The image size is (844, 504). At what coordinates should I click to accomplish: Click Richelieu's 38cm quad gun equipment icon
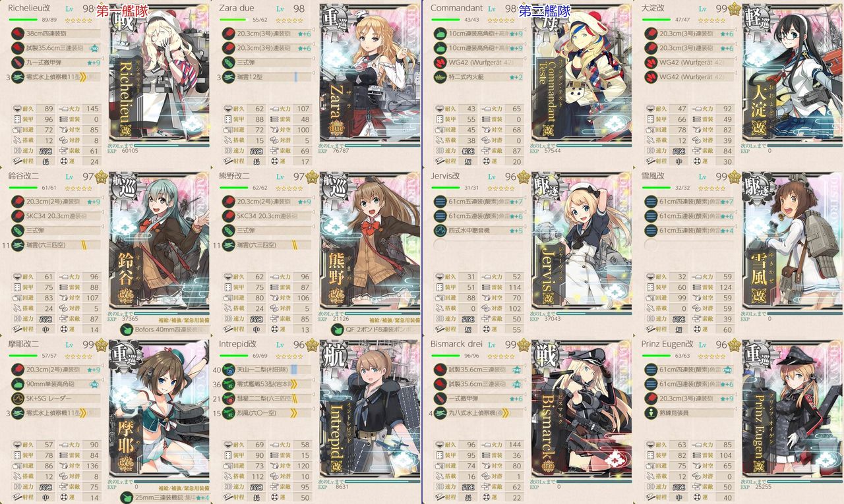(x=18, y=34)
